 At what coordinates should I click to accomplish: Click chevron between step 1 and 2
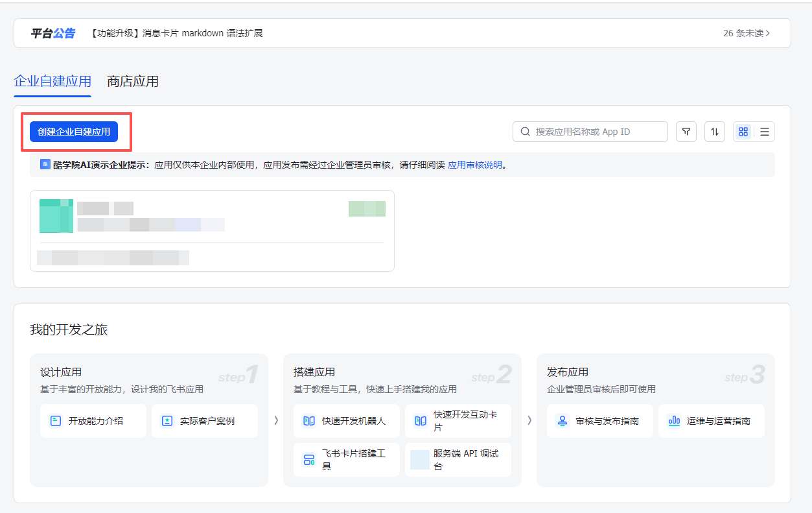[276, 420]
